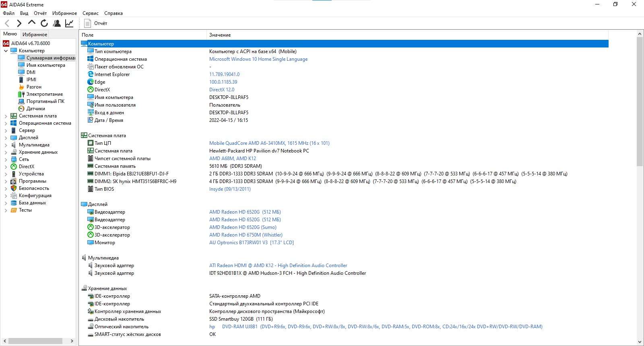644x346 pixels.
Task: Collapse the Компьютер tree node
Action: pos(6,51)
